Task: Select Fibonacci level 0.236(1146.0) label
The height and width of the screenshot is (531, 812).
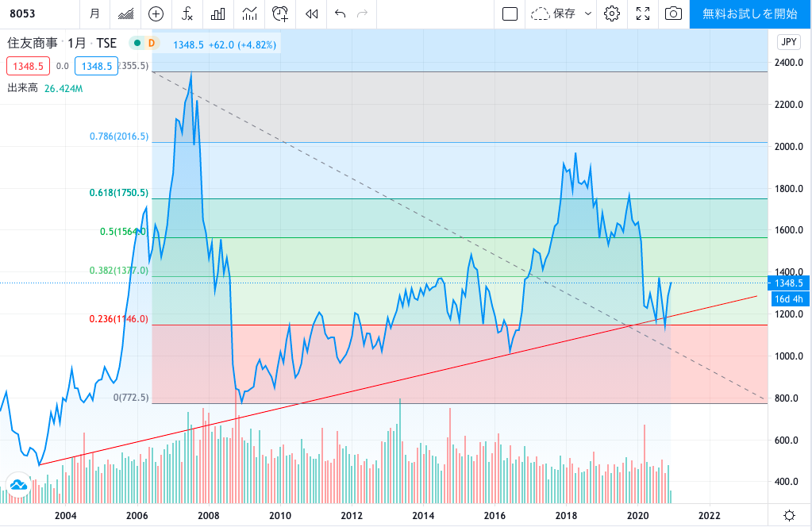Action: tap(119, 319)
